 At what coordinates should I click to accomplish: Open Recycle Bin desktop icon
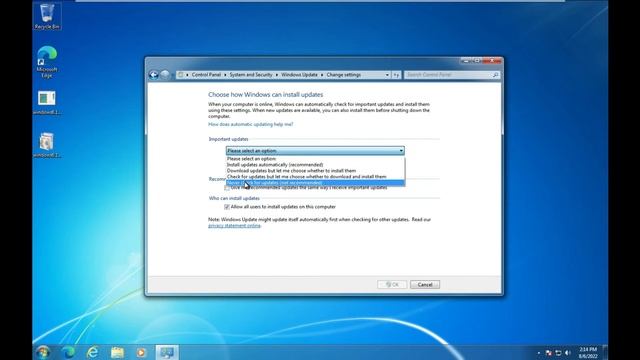tap(47, 16)
